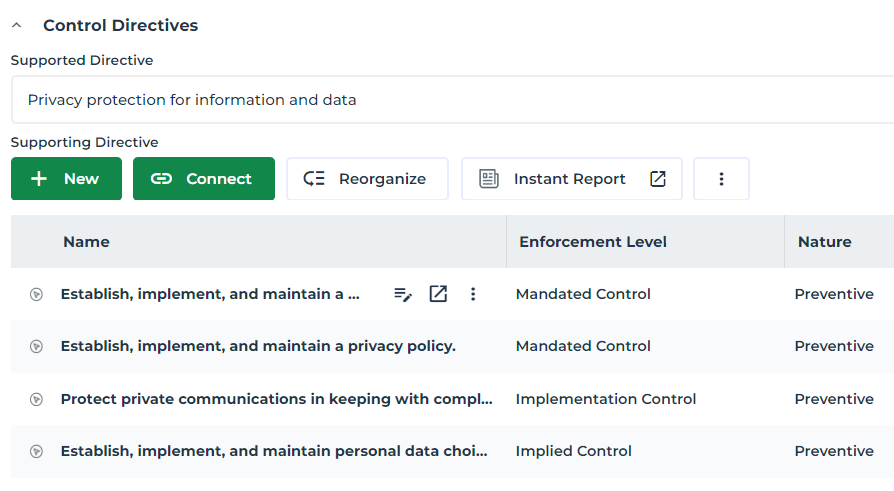Click the New button

(66, 179)
